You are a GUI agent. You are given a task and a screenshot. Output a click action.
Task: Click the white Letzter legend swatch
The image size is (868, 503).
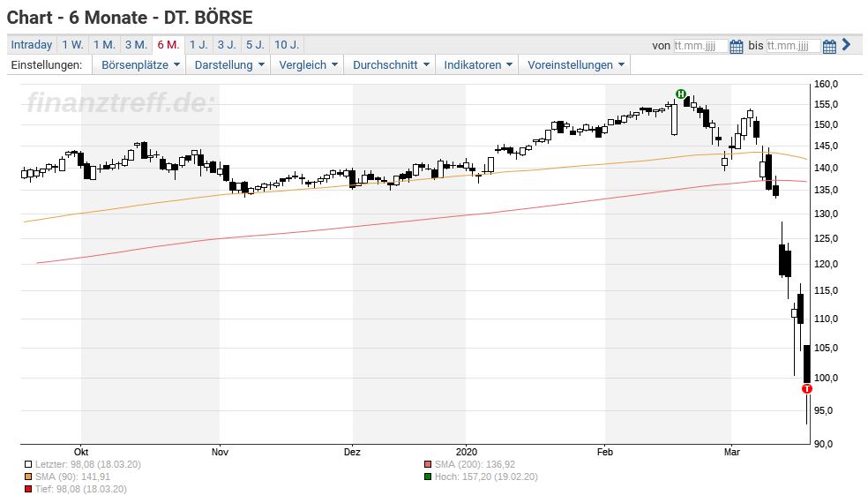[x=28, y=464]
